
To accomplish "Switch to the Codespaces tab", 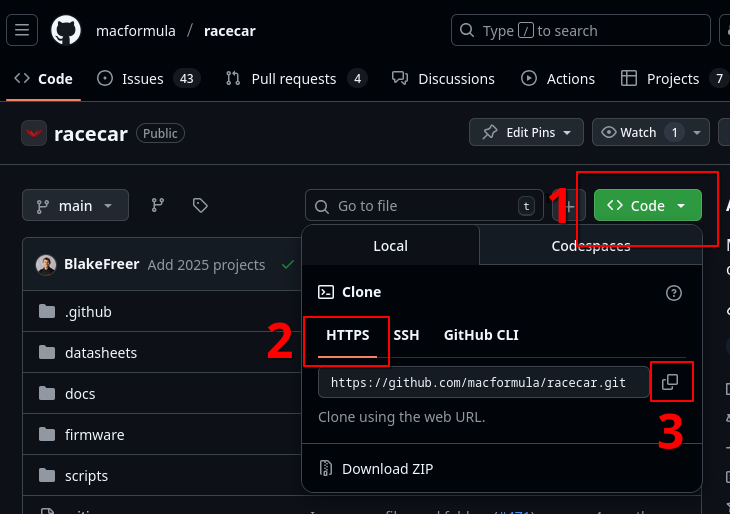I will coord(590,246).
